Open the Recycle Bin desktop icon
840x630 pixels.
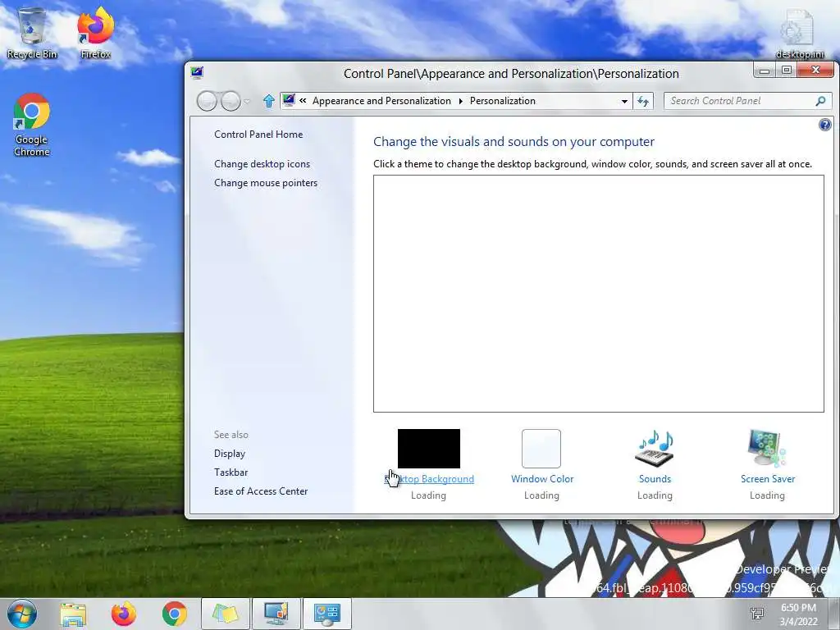tap(32, 33)
